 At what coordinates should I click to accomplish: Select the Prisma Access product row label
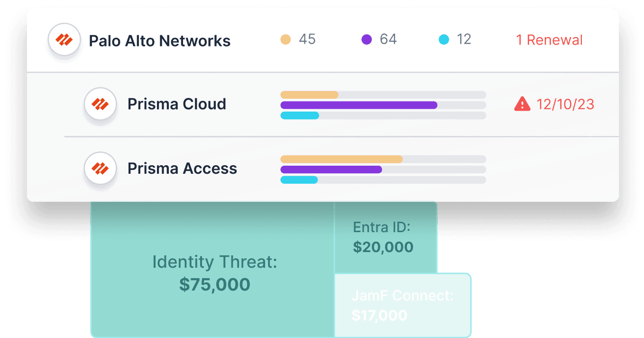click(x=182, y=168)
